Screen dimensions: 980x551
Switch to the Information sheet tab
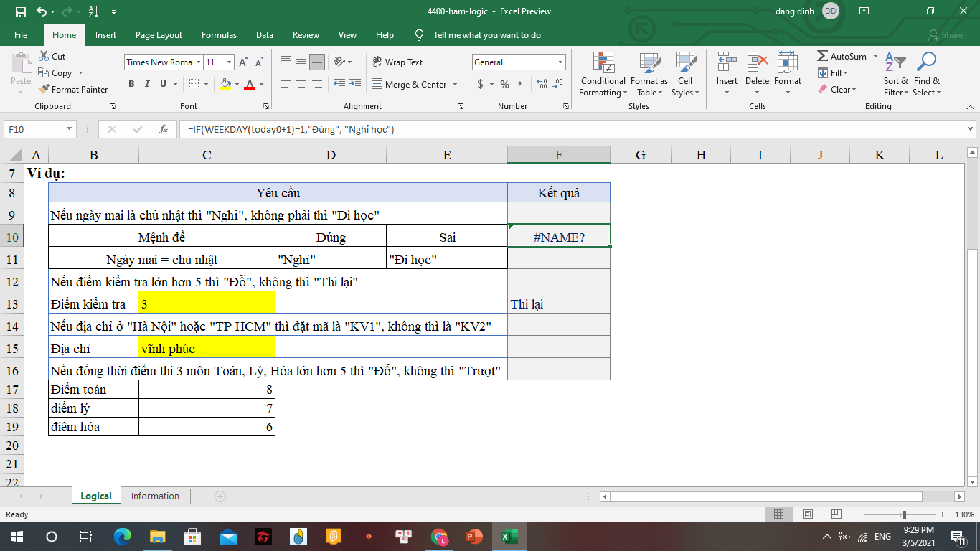pos(155,496)
